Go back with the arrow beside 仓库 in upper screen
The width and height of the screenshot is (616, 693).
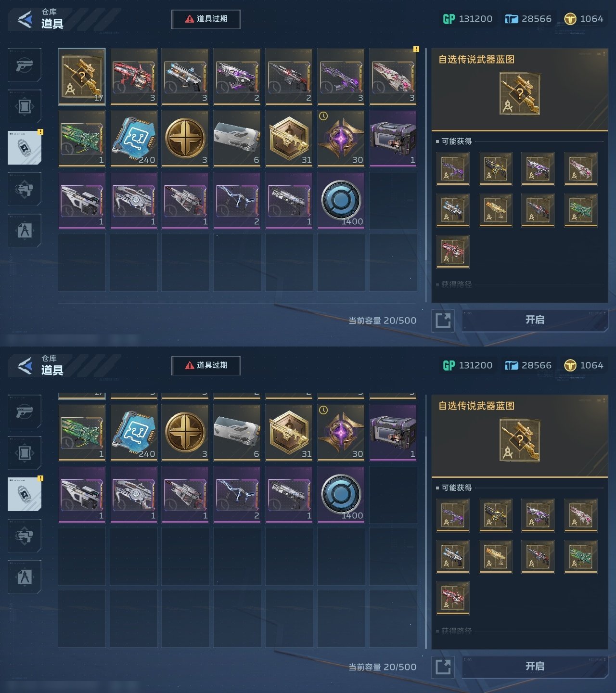click(x=25, y=20)
